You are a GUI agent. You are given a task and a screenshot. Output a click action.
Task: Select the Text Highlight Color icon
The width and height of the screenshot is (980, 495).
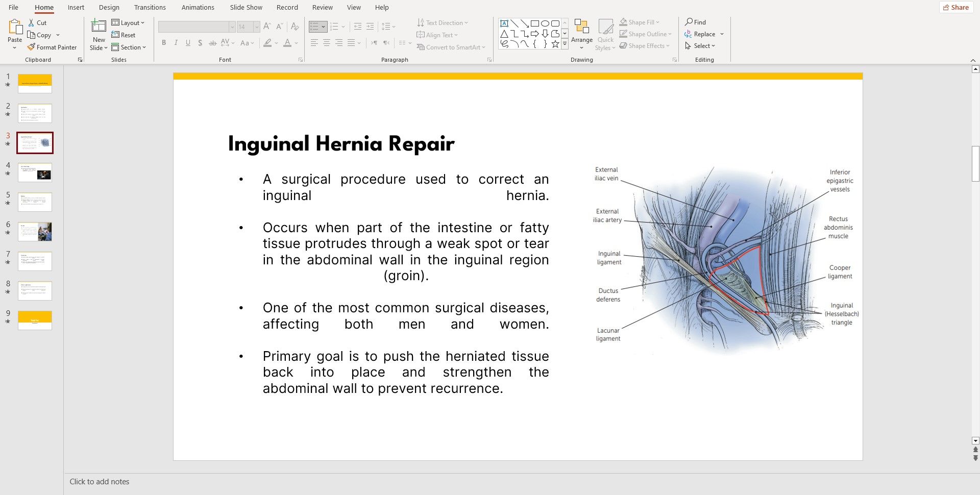[267, 43]
